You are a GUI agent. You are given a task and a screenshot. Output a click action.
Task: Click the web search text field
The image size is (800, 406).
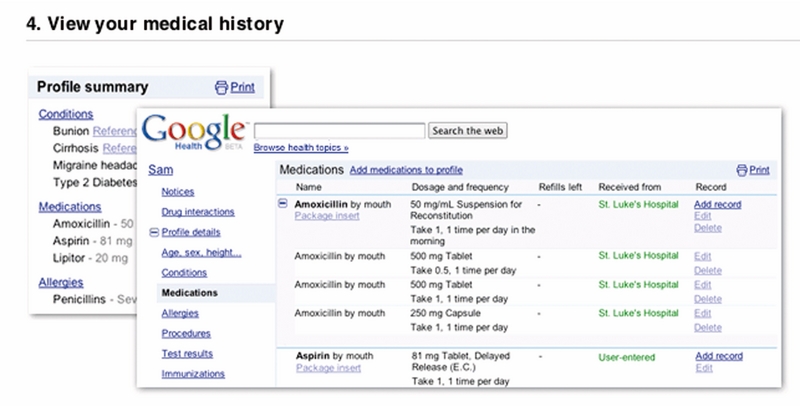pyautogui.click(x=339, y=130)
